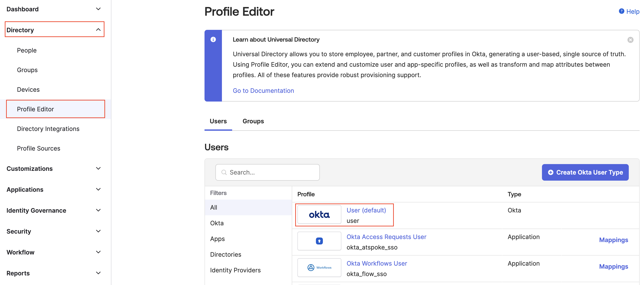Click the Help question mark icon
The image size is (644, 285).
(x=622, y=11)
